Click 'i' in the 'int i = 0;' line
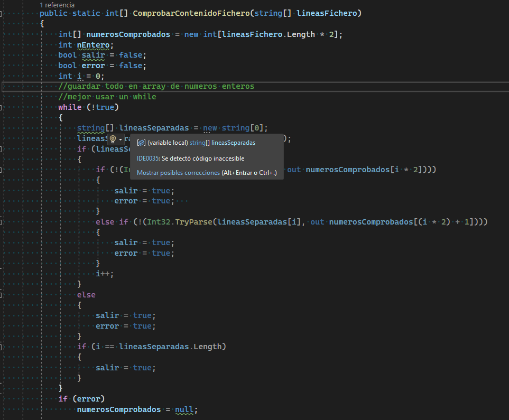This screenshot has width=509, height=420. (79, 76)
